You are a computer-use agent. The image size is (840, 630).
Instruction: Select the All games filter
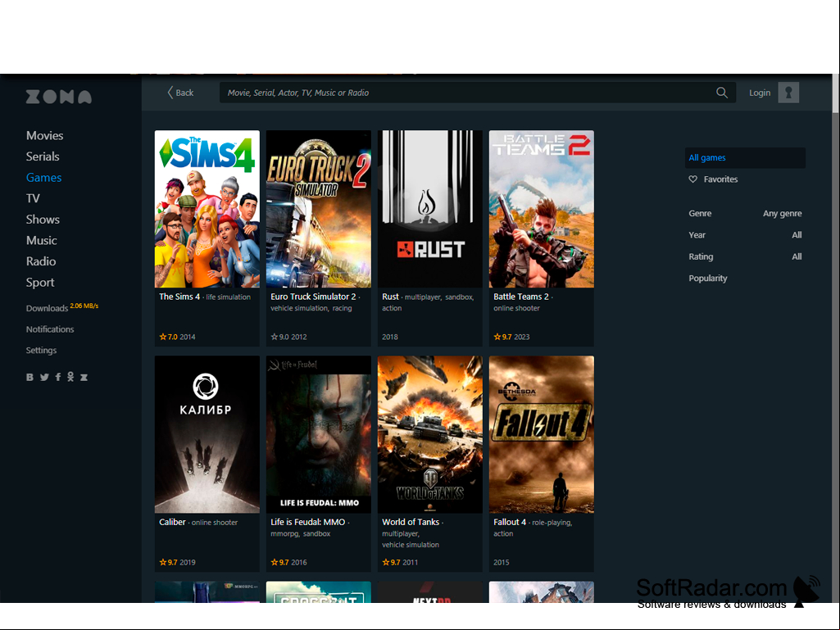(x=745, y=157)
